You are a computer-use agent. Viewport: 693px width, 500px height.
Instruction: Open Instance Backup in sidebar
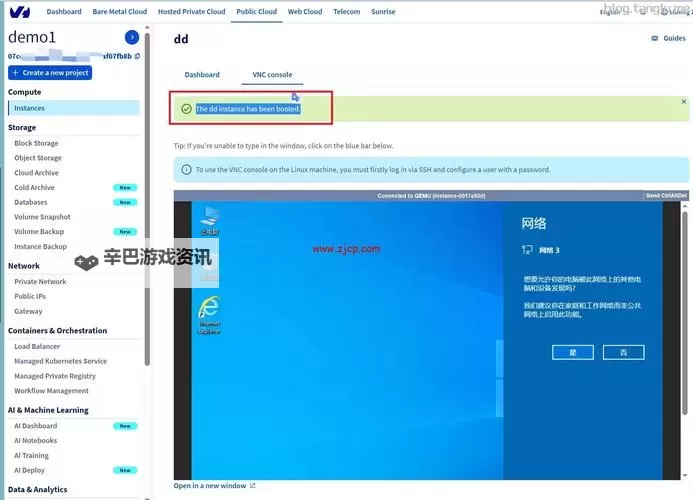coord(41,246)
